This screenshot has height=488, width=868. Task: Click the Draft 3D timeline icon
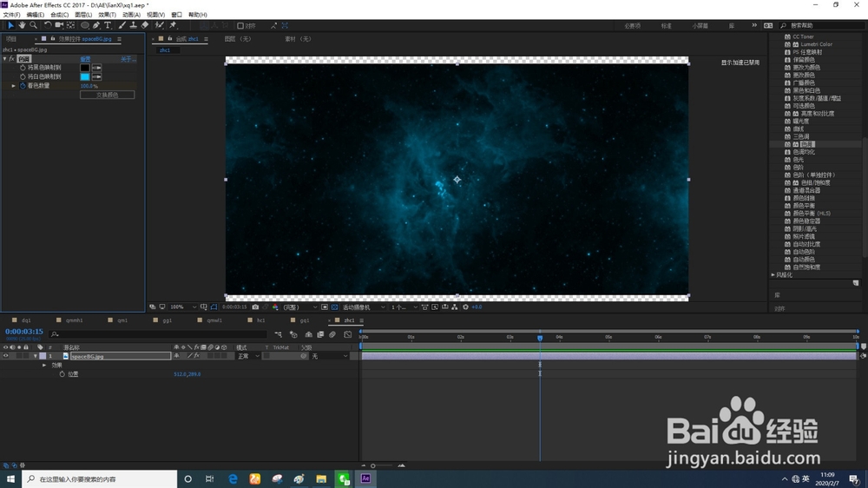tap(293, 334)
